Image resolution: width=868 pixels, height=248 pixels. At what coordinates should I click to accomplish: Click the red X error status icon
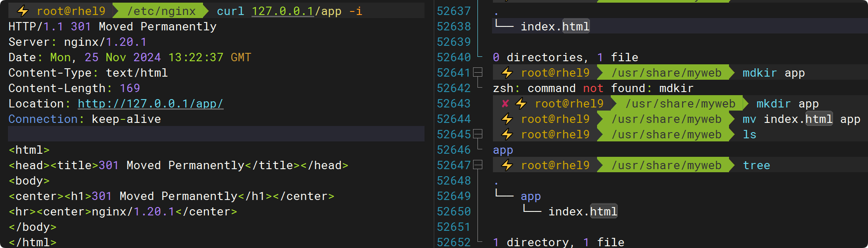pyautogui.click(x=505, y=104)
